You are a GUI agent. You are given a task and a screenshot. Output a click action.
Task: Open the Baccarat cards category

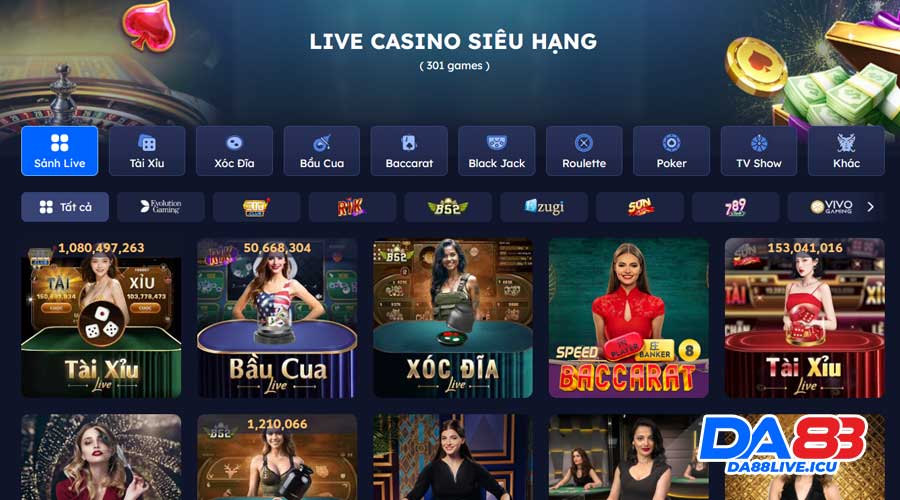tap(409, 151)
